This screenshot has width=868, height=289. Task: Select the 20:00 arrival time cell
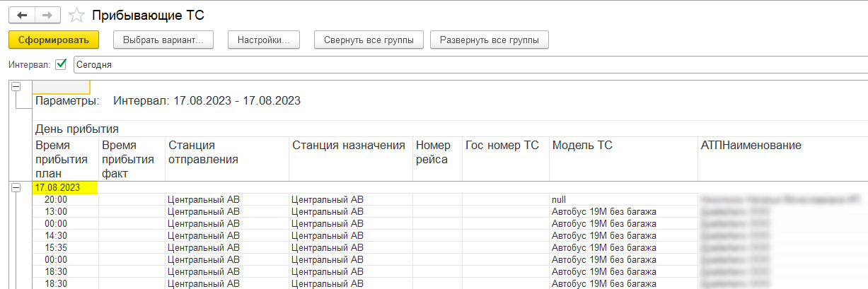[x=55, y=199]
